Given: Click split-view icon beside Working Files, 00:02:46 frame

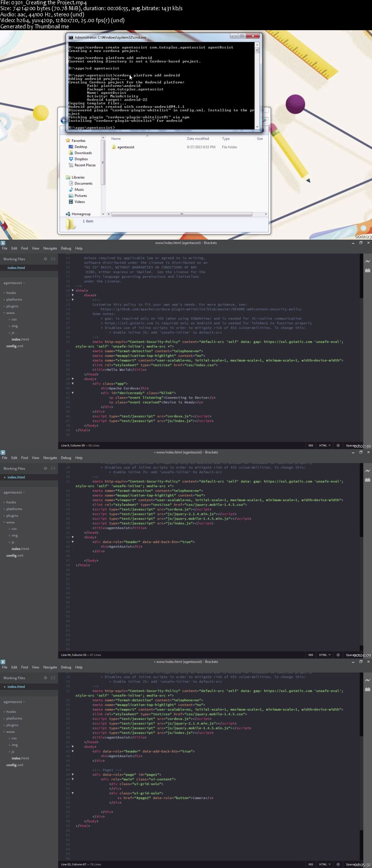Looking at the screenshot, I should click(53, 259).
